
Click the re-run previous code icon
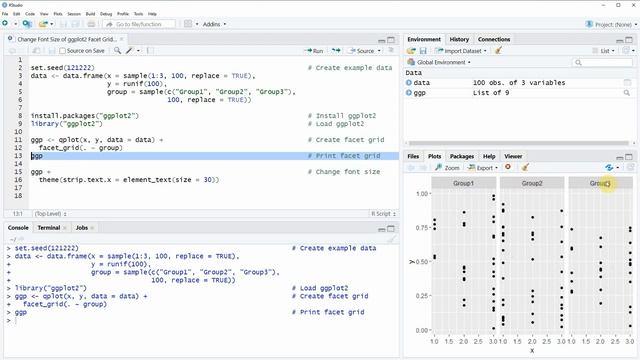[x=336, y=51]
